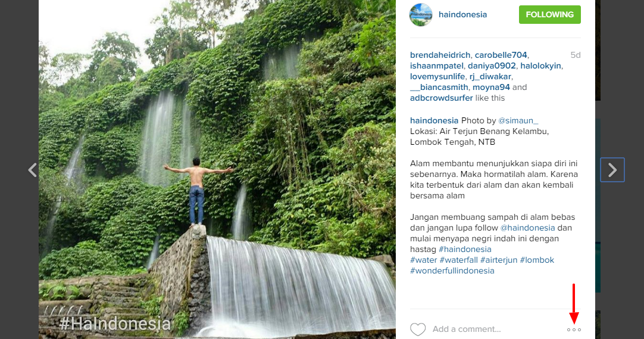This screenshot has width=644, height=339.
Task: Click the haindonesia username in header
Action: [462, 14]
